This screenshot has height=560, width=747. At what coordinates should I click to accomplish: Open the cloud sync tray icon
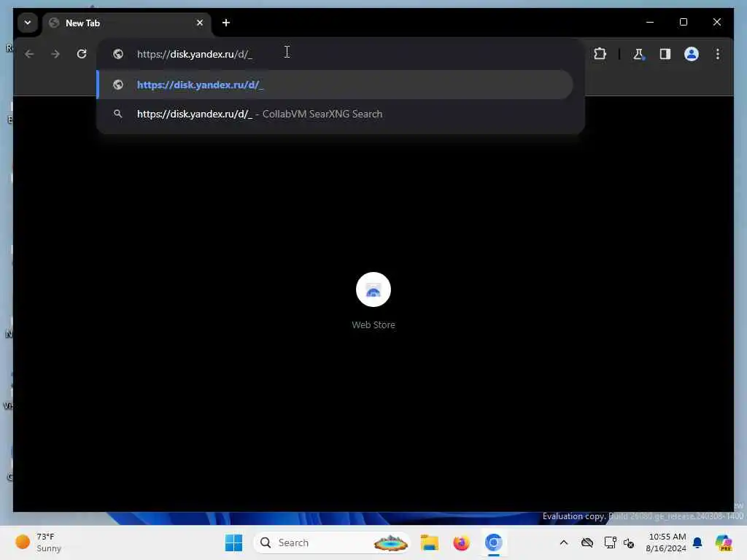coord(587,542)
